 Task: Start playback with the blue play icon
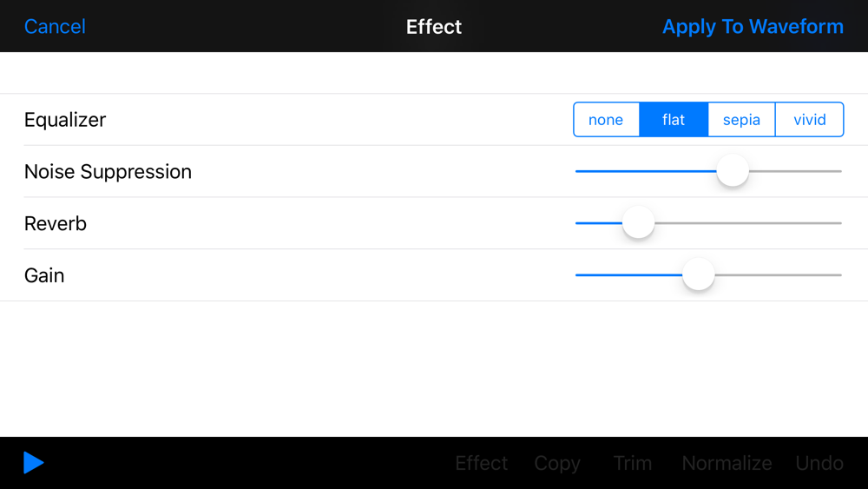pos(33,462)
